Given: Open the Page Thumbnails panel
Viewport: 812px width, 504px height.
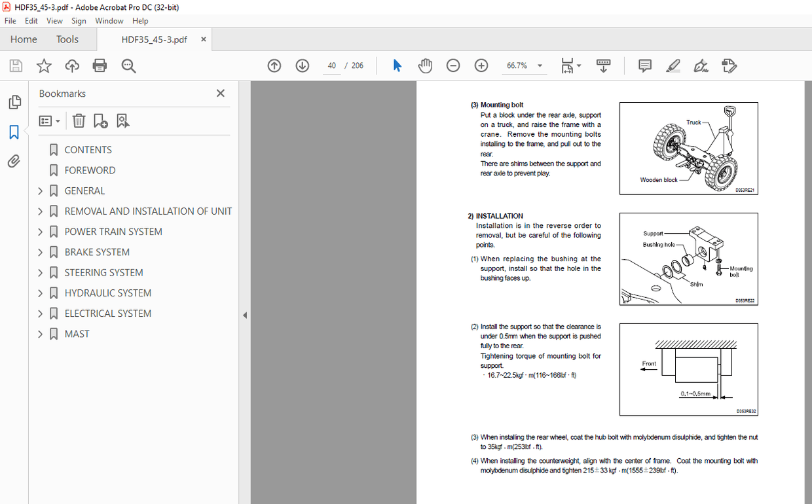Looking at the screenshot, I should point(15,102).
